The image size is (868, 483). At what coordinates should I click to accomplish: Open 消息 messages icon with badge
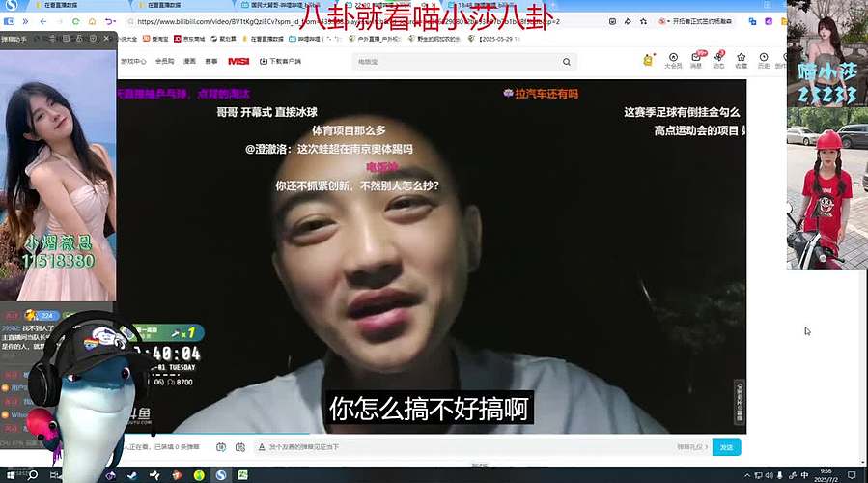click(x=696, y=60)
